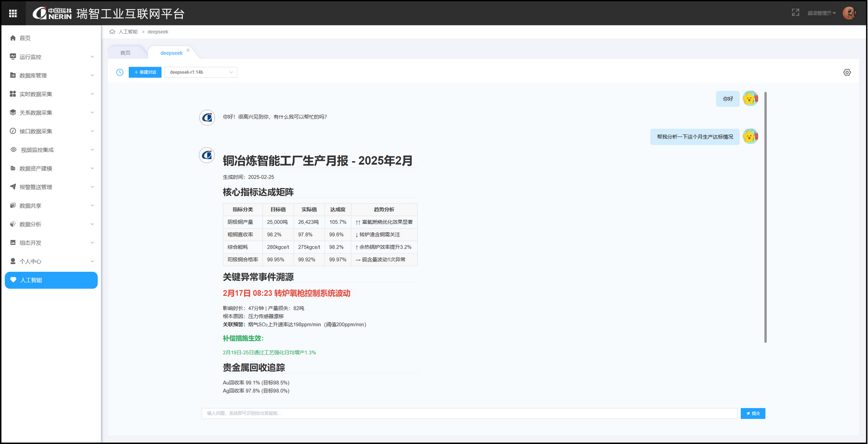The image size is (868, 444).
Task: Open the deepseek-r1:14b model dropdown
Action: (201, 72)
